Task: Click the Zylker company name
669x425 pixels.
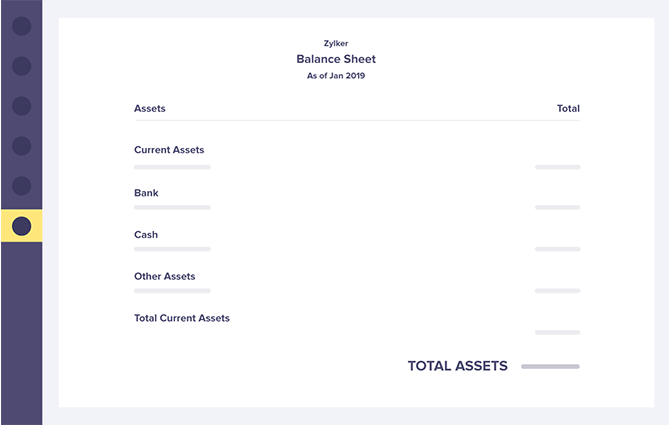Action: point(336,43)
